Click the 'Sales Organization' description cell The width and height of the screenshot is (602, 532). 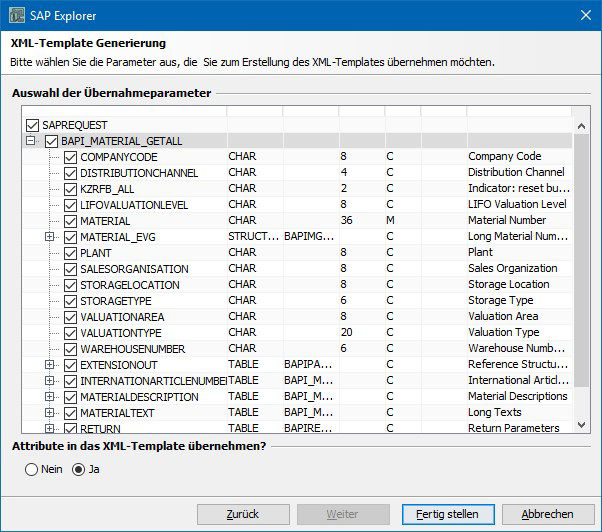(513, 268)
